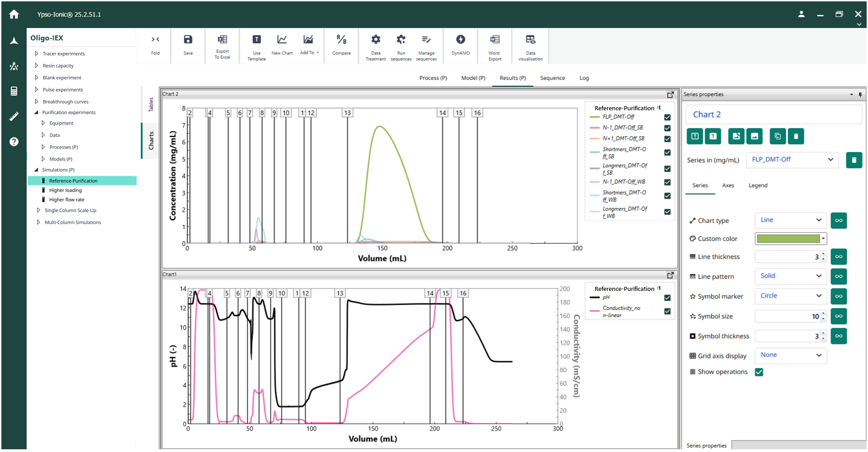Delete the selected series with the trash icon
Screen dimensions: 868x452
coord(854,160)
